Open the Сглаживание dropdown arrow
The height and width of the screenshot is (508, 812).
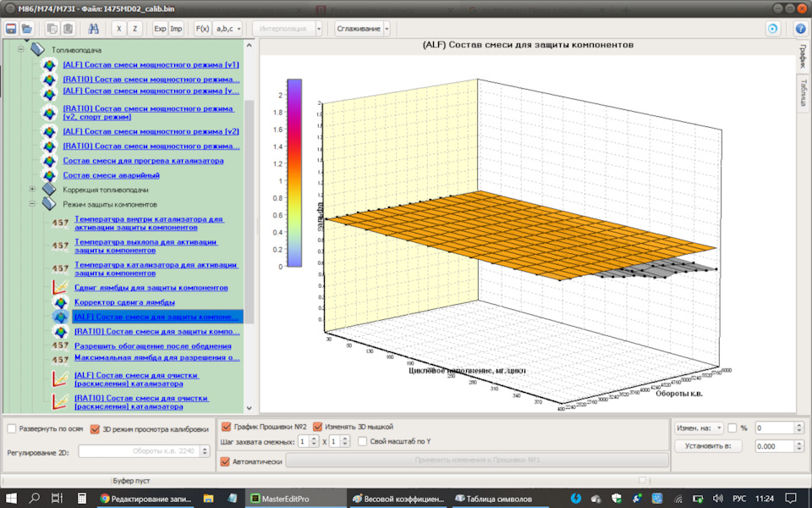coord(387,29)
